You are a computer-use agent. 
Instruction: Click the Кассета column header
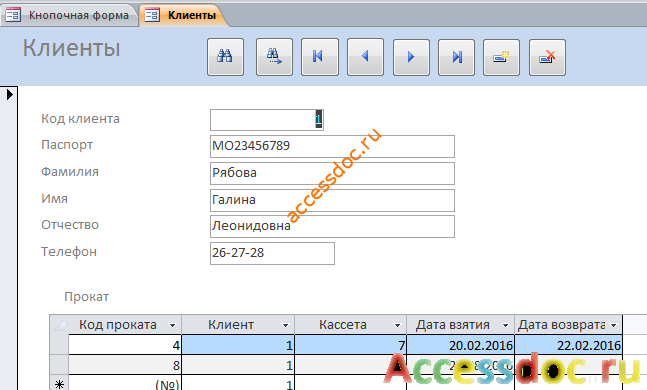point(350,325)
